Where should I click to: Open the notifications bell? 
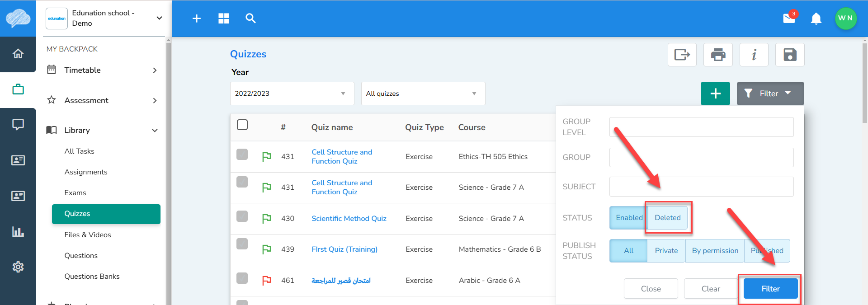(x=816, y=19)
